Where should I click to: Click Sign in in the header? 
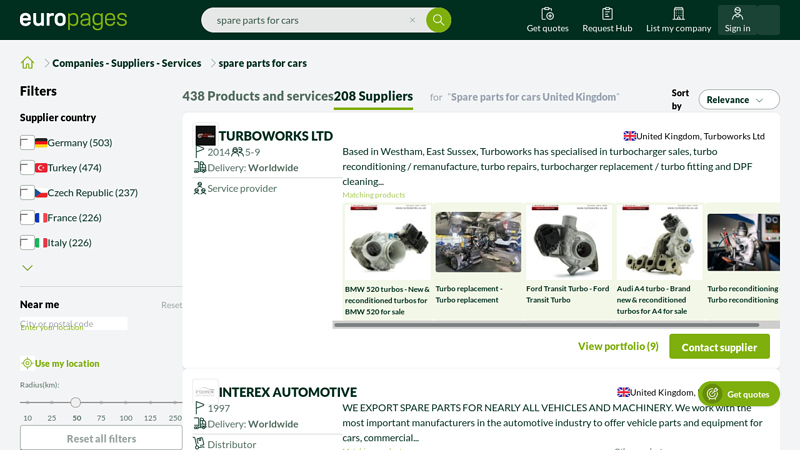click(x=737, y=20)
